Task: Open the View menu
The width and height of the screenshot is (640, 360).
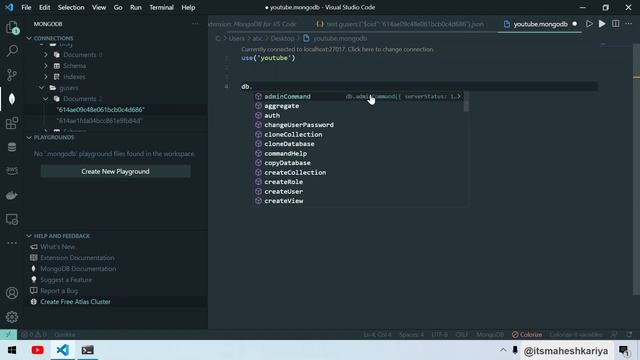Action: pos(99,7)
